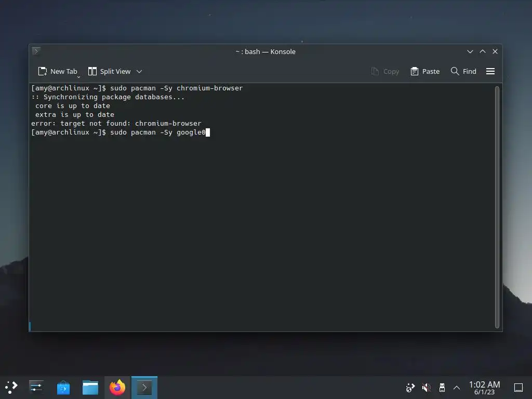The image size is (532, 399).
Task: Open the KDE application launcher
Action: click(11, 388)
